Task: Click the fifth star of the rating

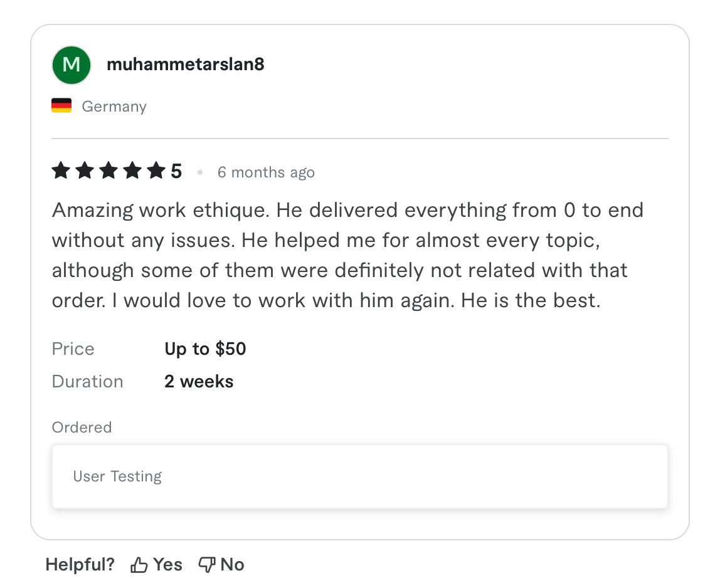Action: pyautogui.click(x=155, y=170)
